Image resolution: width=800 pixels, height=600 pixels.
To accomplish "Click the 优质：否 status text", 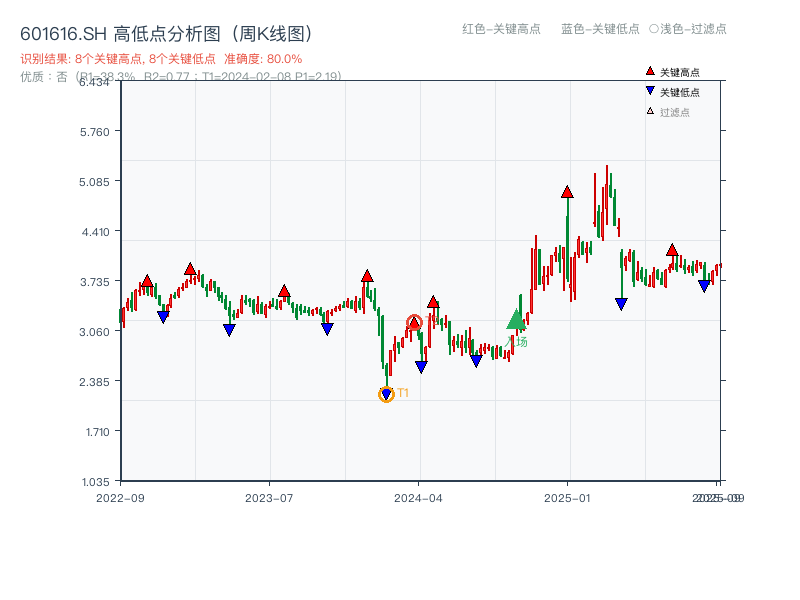I will click(x=42, y=75).
